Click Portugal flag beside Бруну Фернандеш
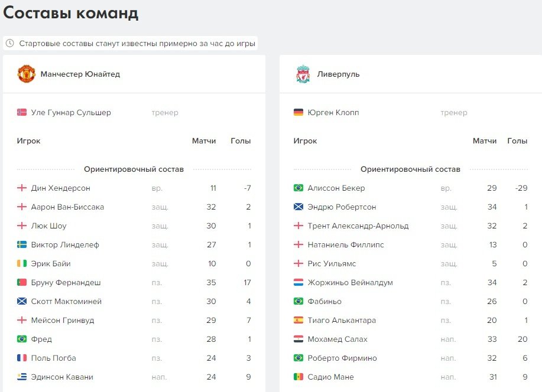Viewport: 542px width, 392px height. (22, 282)
